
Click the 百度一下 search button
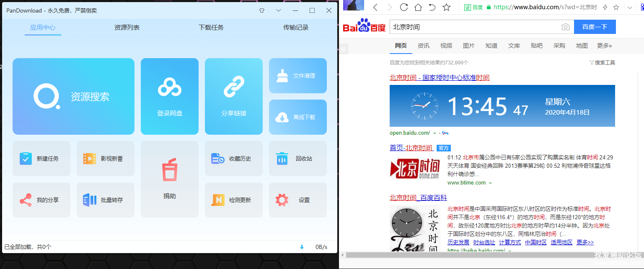click(x=595, y=27)
